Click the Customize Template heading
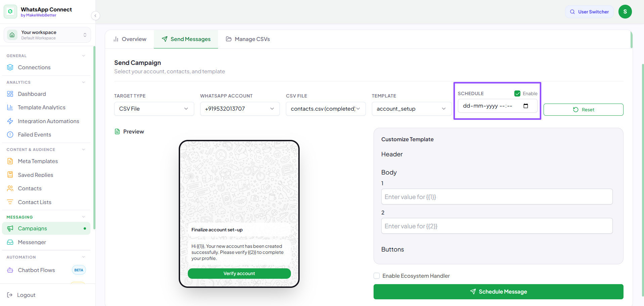The image size is (644, 306). 407,139
